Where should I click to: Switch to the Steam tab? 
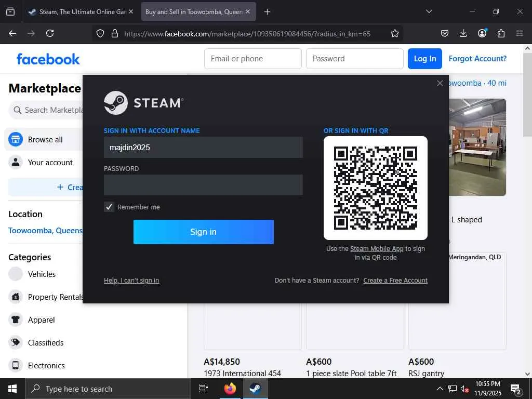click(x=79, y=11)
